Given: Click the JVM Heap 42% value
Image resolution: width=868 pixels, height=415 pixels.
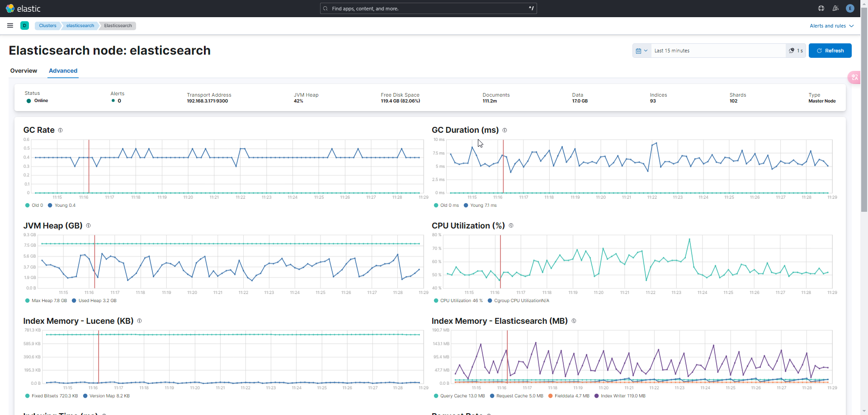Looking at the screenshot, I should (x=298, y=101).
